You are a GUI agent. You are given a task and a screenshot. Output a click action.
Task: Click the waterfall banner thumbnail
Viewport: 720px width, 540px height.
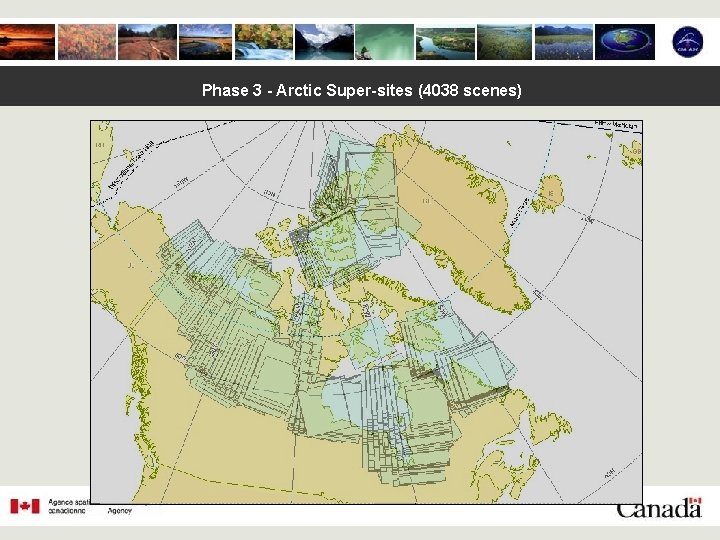[264, 42]
